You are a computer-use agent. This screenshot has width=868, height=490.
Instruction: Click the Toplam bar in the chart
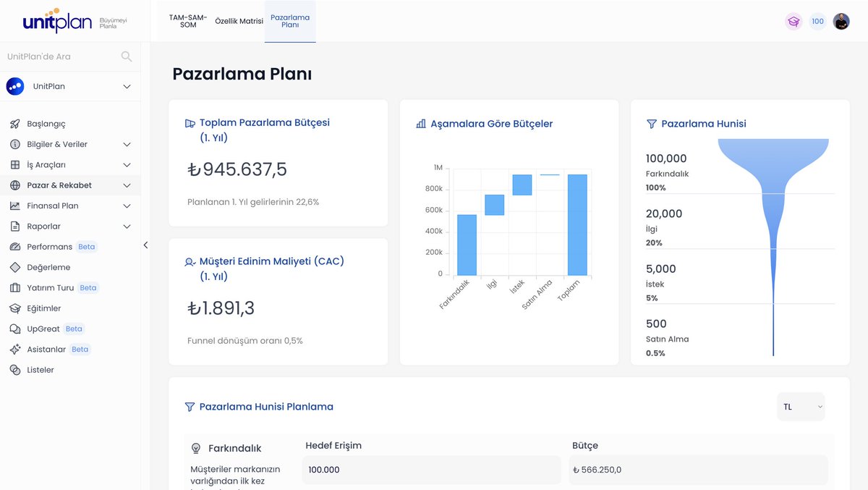pyautogui.click(x=577, y=225)
